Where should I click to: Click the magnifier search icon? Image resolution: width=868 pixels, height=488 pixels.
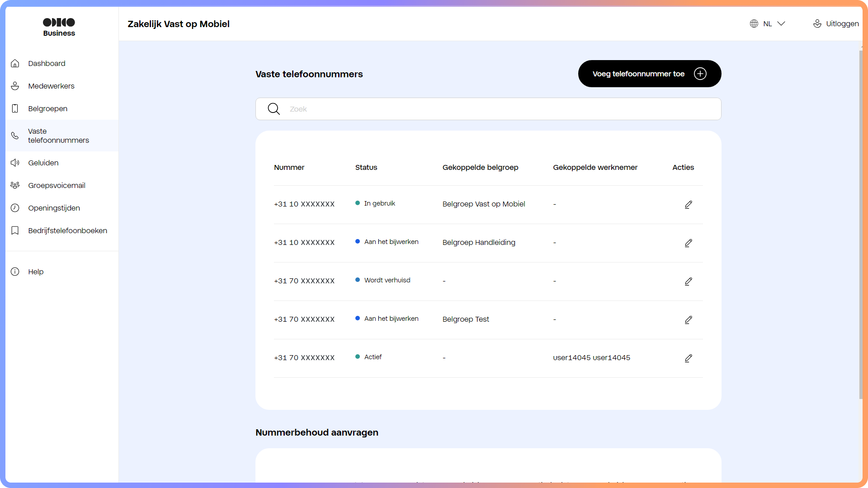pyautogui.click(x=274, y=109)
